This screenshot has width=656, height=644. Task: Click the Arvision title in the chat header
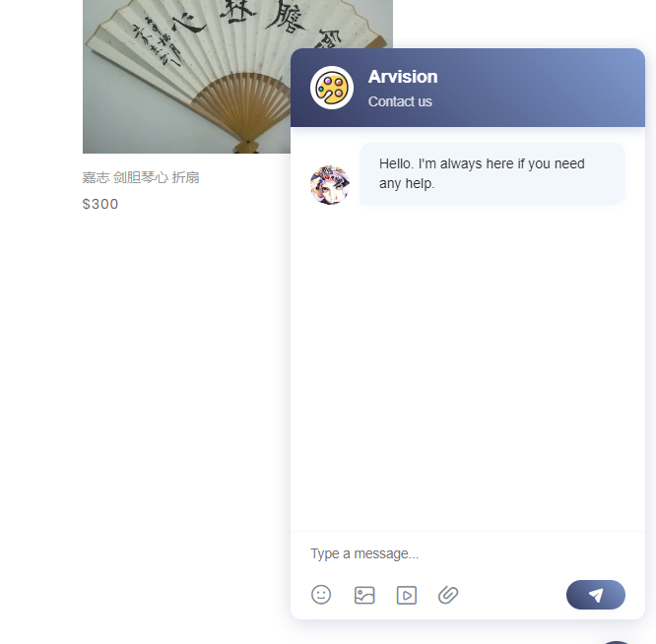pos(403,77)
